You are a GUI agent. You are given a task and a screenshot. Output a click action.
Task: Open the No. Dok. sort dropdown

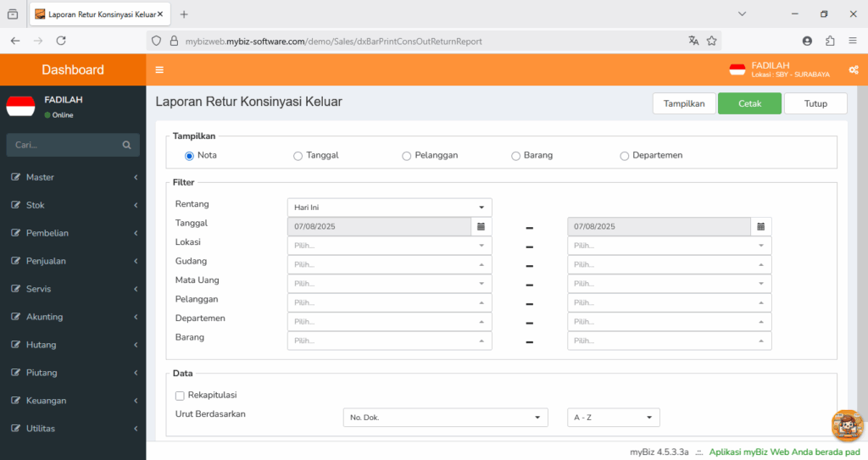[x=446, y=418]
